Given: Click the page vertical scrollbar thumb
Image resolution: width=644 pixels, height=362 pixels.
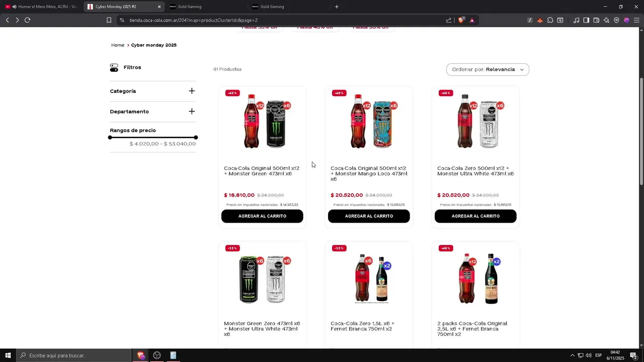Looking at the screenshot, I should (641, 131).
